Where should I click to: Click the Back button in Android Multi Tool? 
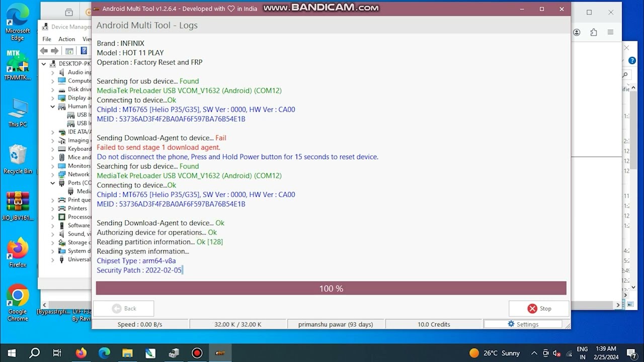(124, 309)
